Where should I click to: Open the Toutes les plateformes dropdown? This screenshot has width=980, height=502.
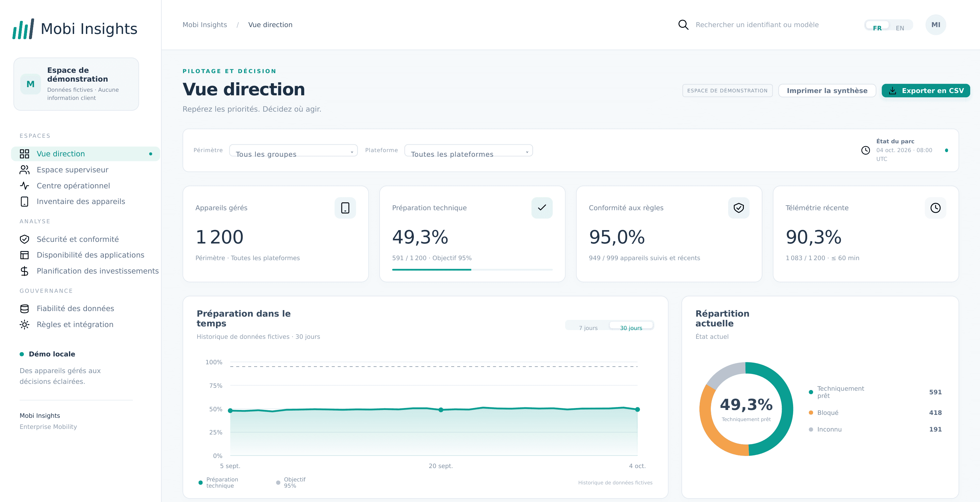point(468,150)
